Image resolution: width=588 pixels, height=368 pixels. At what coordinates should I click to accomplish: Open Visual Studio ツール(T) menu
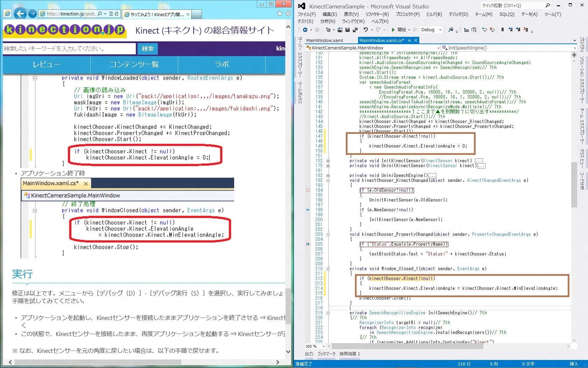[553, 14]
